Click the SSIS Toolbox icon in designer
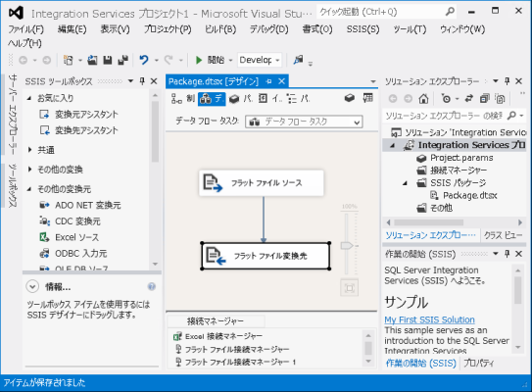This screenshot has height=392, width=532. tap(350, 98)
